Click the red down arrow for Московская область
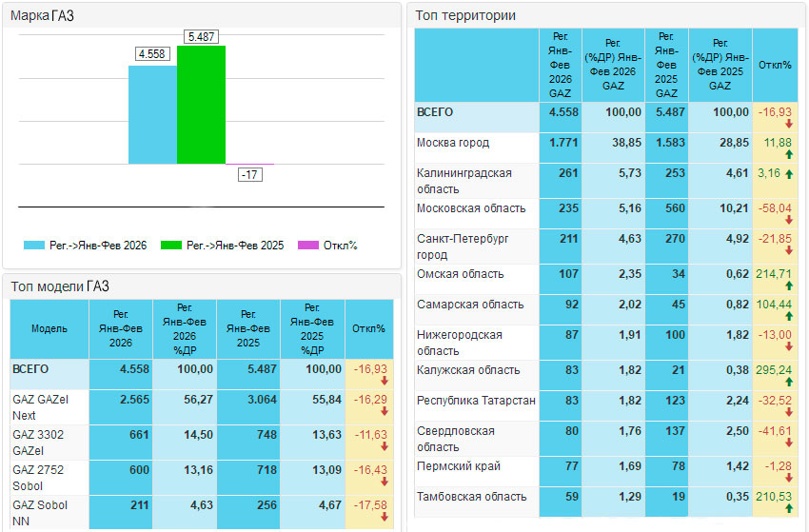Viewport: 809px width, 532px height. [x=789, y=220]
